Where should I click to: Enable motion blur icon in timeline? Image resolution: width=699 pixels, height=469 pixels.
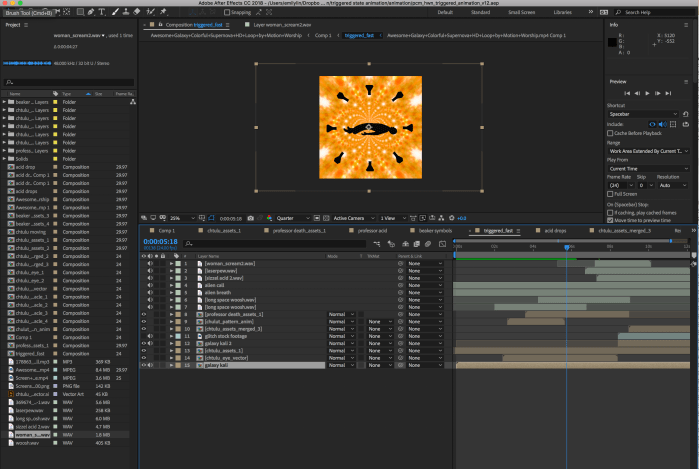[x=428, y=244]
